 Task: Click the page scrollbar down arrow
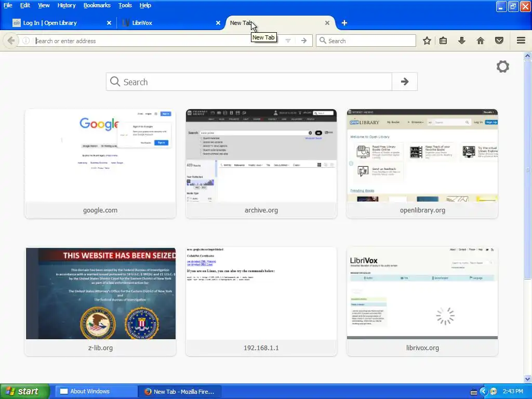click(527, 379)
